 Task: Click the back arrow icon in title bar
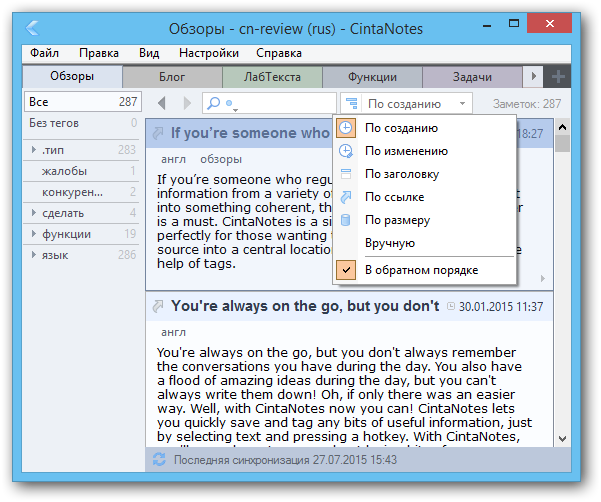[33, 28]
